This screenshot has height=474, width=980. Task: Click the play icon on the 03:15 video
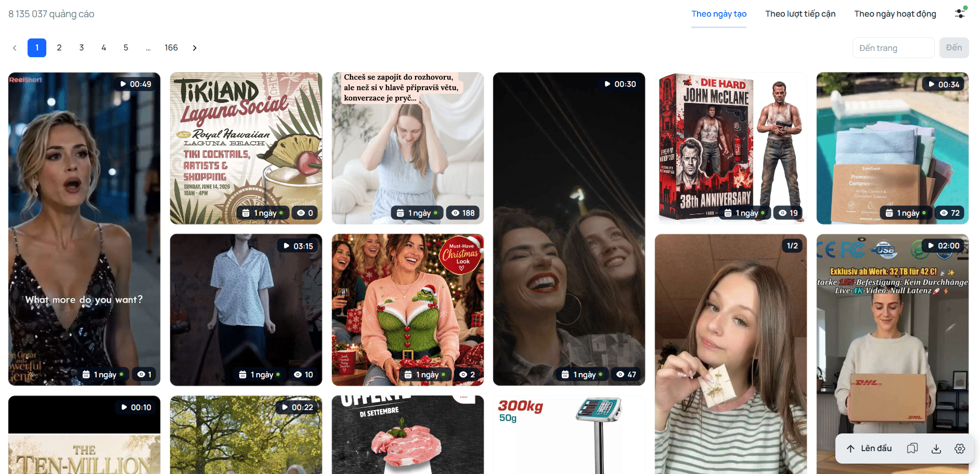pyautogui.click(x=286, y=246)
